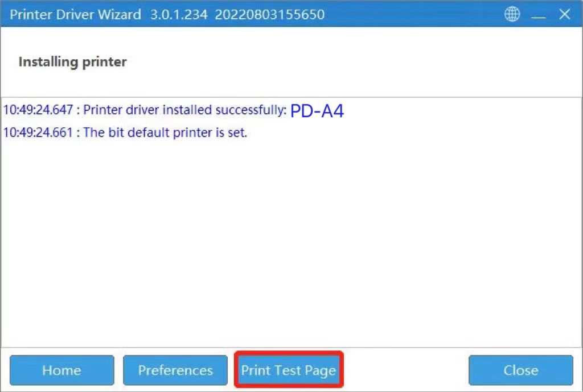Dismiss the wizard using the bottom Close button
583x392 pixels.
pyautogui.click(x=521, y=370)
